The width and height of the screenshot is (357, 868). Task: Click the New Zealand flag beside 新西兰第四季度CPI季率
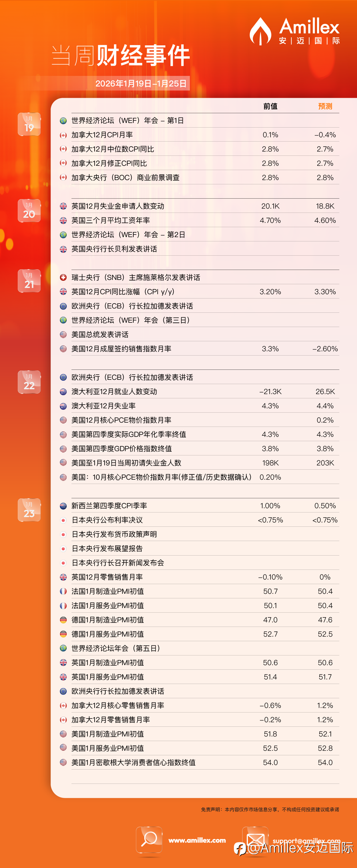(x=63, y=506)
